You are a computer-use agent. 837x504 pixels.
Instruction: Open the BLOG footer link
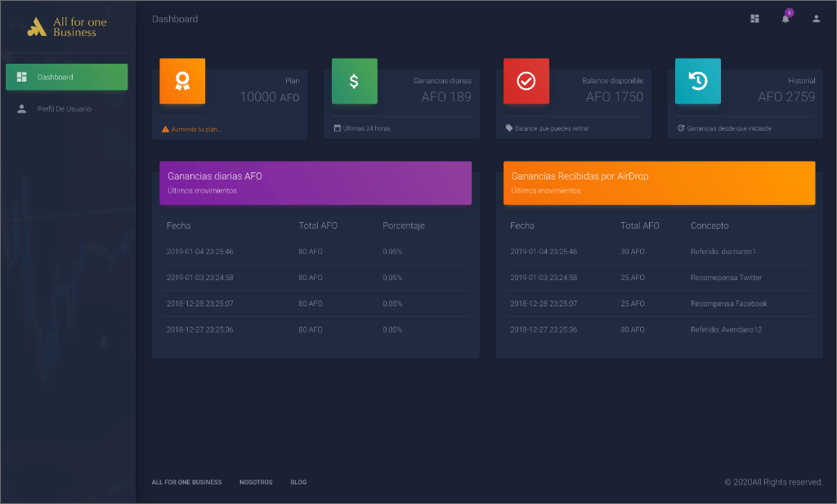[298, 482]
